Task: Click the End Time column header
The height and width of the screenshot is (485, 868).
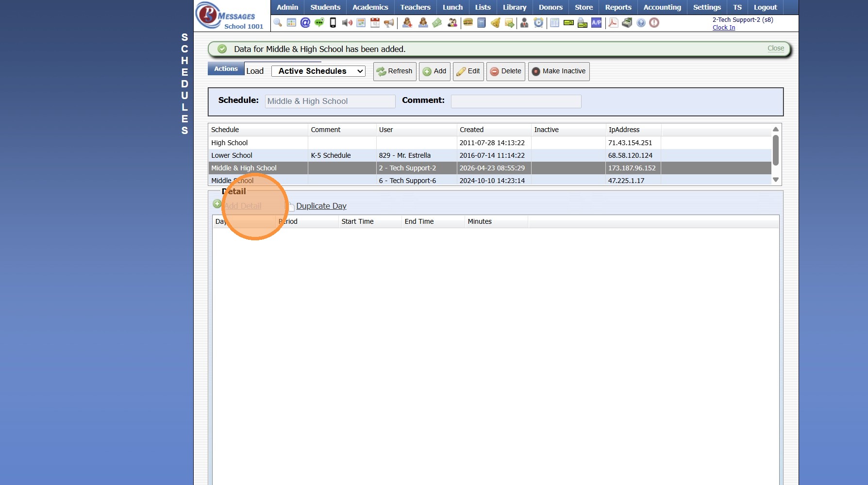Action: (433, 221)
